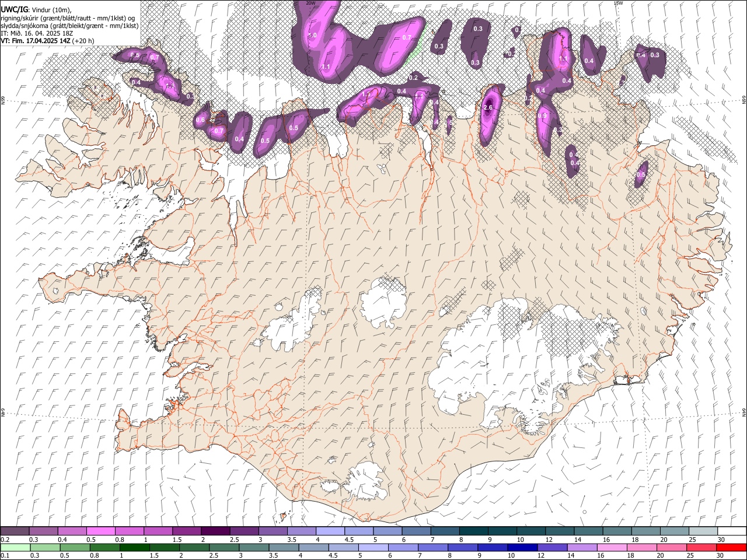Screen dimensions: 747x560
Task: Click the 'slydda/snjókoma (grátt/bleikt/grænt' description line
Action: point(69,26)
